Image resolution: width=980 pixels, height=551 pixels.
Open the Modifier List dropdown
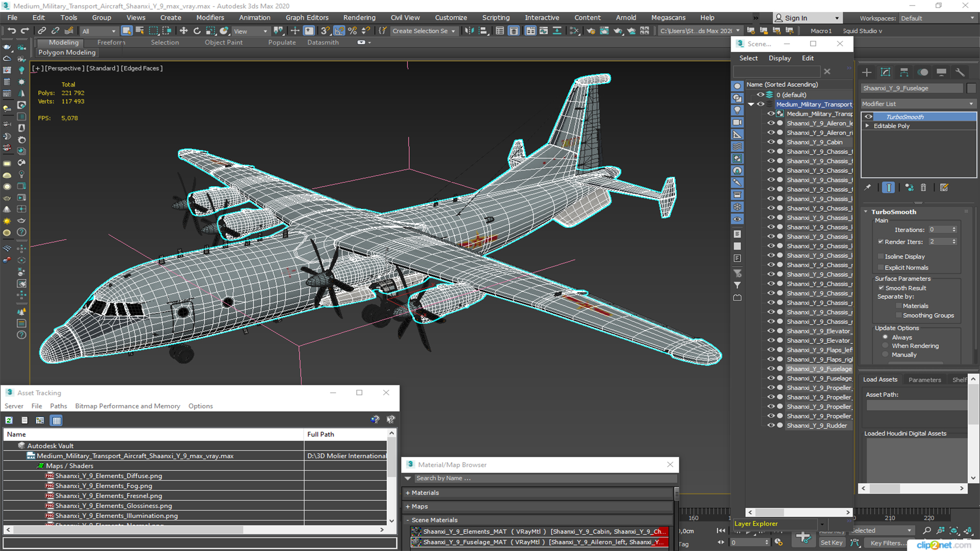tap(918, 104)
